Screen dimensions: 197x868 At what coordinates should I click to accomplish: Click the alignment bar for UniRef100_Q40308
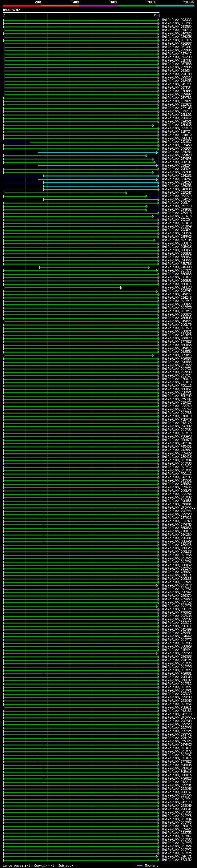(94, 267)
